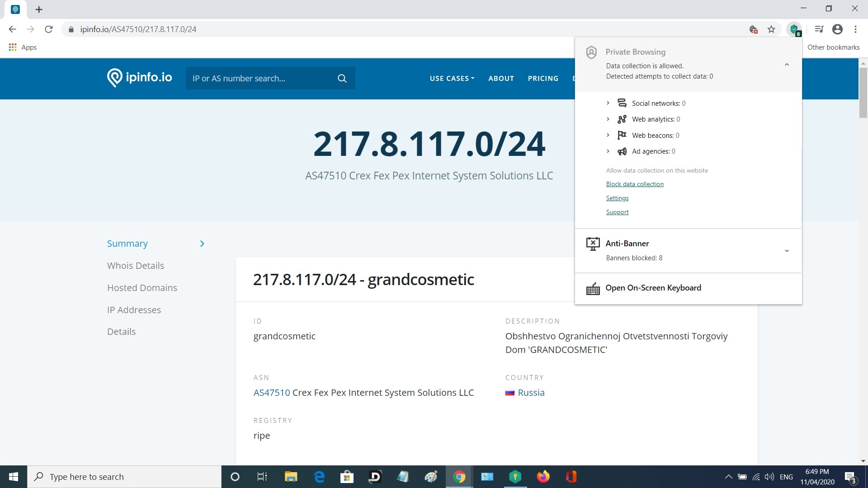Open the Support link

pyautogui.click(x=617, y=212)
